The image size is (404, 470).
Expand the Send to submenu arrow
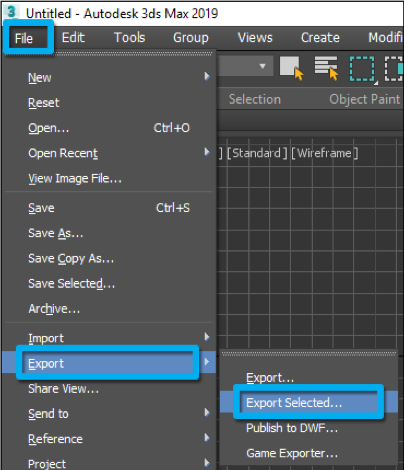coord(207,413)
